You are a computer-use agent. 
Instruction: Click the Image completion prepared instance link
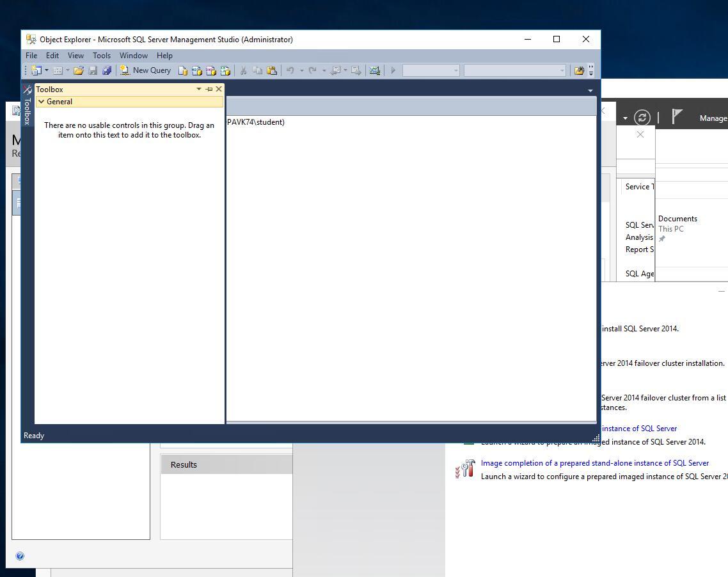click(595, 462)
